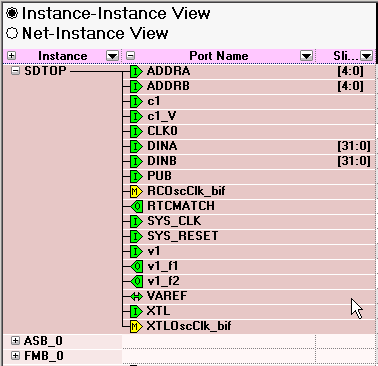This screenshot has width=378, height=366.
Task: Open the Instance column dropdown arrow
Action: click(112, 56)
